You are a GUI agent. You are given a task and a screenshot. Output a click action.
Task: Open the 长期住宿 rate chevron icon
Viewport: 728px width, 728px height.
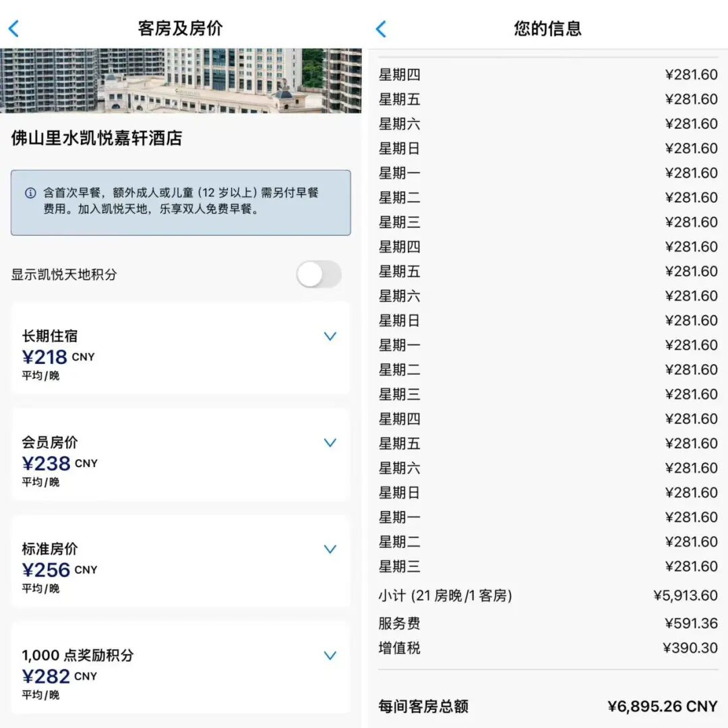(x=330, y=336)
